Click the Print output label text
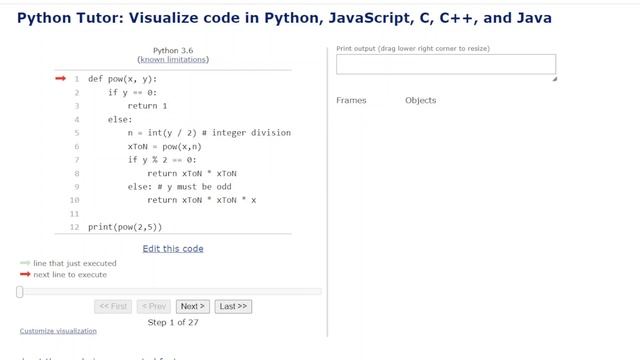The width and height of the screenshot is (640, 360). [x=413, y=49]
